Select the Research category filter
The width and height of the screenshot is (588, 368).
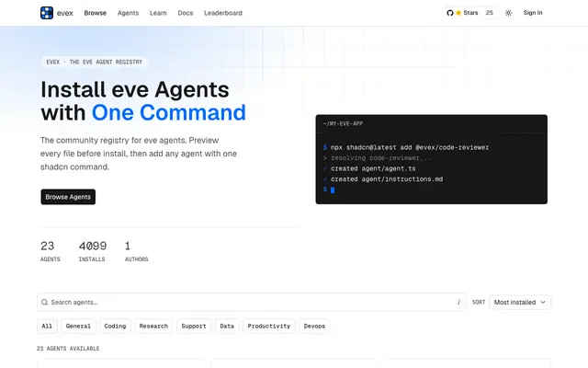click(153, 326)
